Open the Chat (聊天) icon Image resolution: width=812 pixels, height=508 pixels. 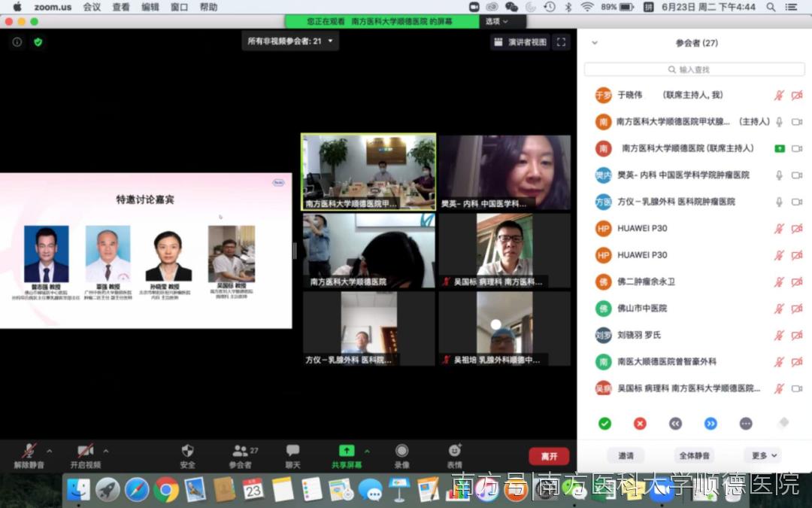click(x=292, y=451)
